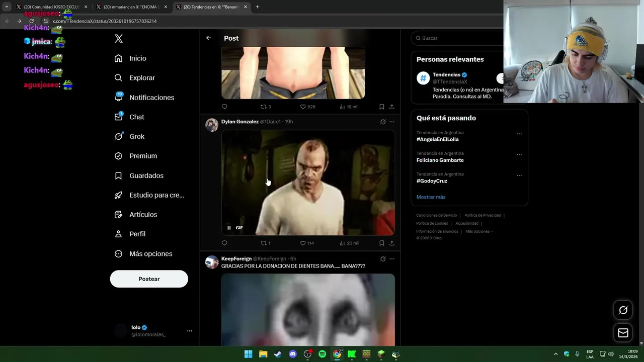Open Notificaciones in the sidebar

click(144, 98)
